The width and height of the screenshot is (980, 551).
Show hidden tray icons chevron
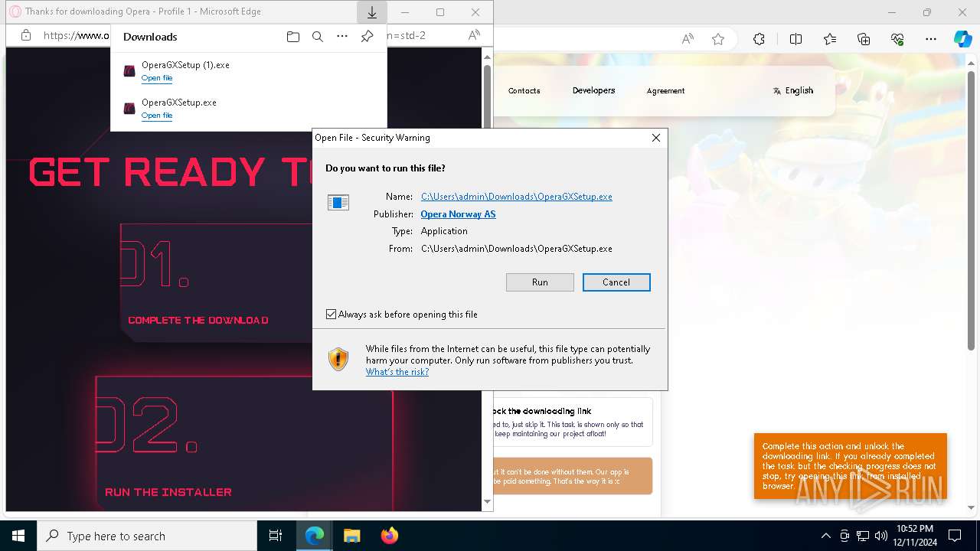coord(825,536)
